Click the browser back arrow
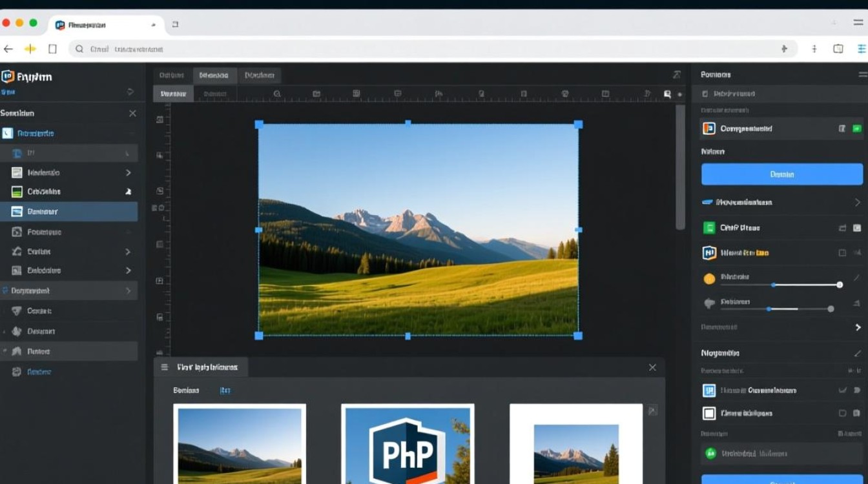The width and height of the screenshot is (868, 484). point(8,49)
